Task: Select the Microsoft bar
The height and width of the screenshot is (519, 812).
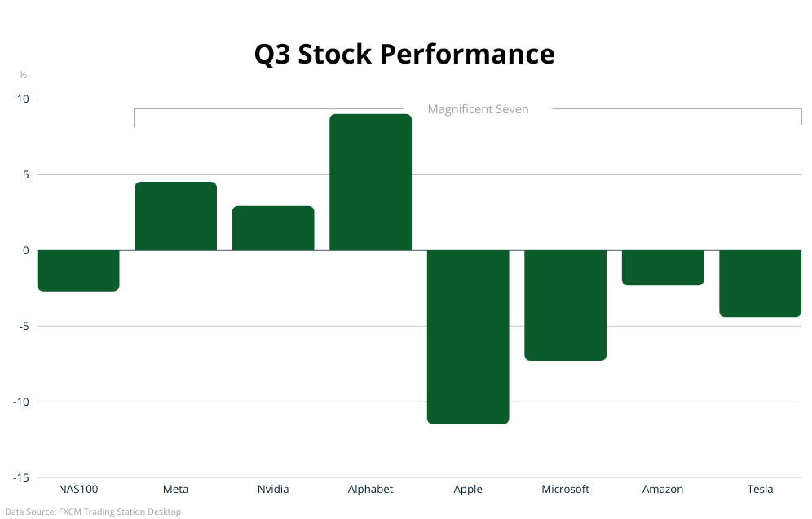Action: pos(565,305)
